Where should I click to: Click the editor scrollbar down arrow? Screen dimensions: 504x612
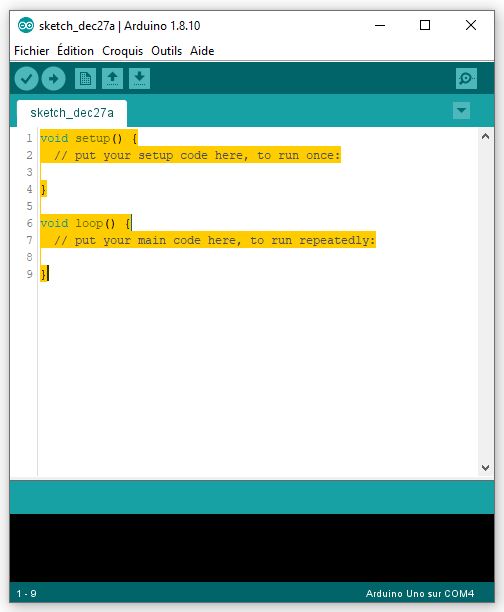[485, 468]
